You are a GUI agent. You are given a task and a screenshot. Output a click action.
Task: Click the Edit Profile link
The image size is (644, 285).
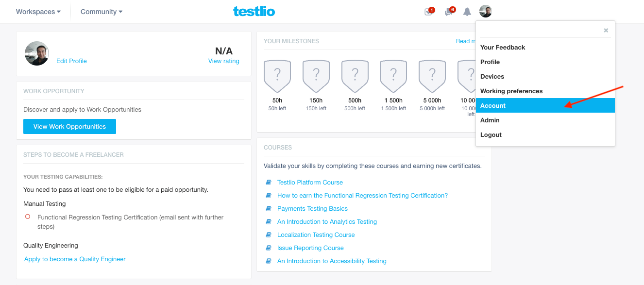click(71, 61)
